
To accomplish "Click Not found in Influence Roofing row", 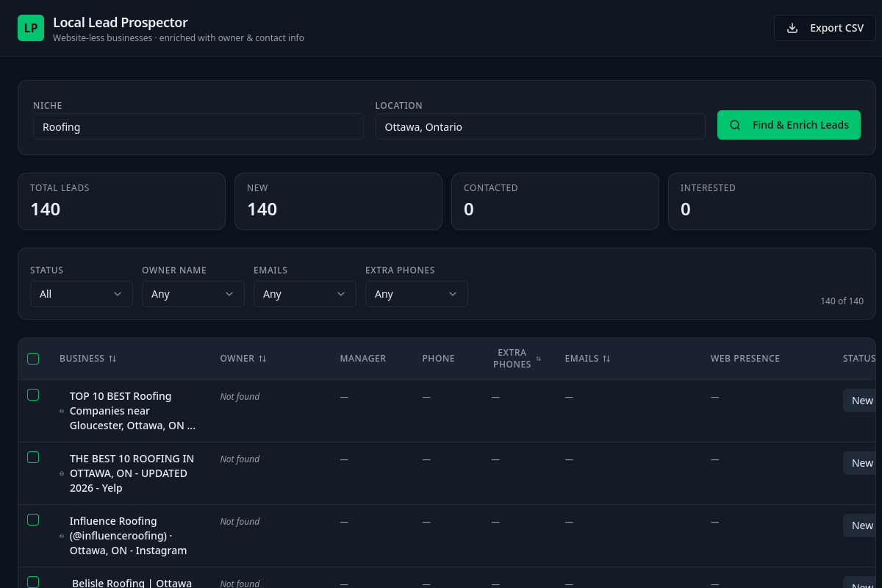I will coord(240,522).
